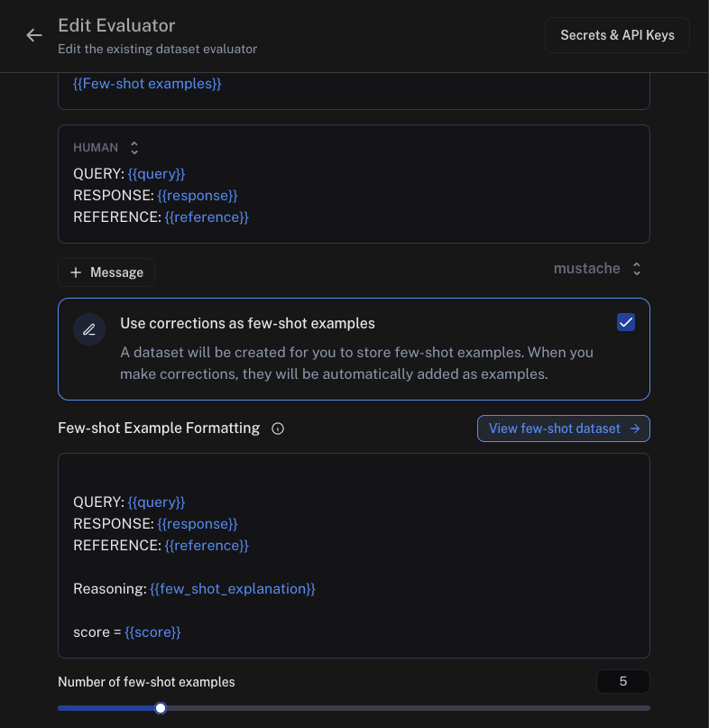The image size is (709, 728).
Task: Click the chevron icon beside mustache
Action: pos(636,268)
